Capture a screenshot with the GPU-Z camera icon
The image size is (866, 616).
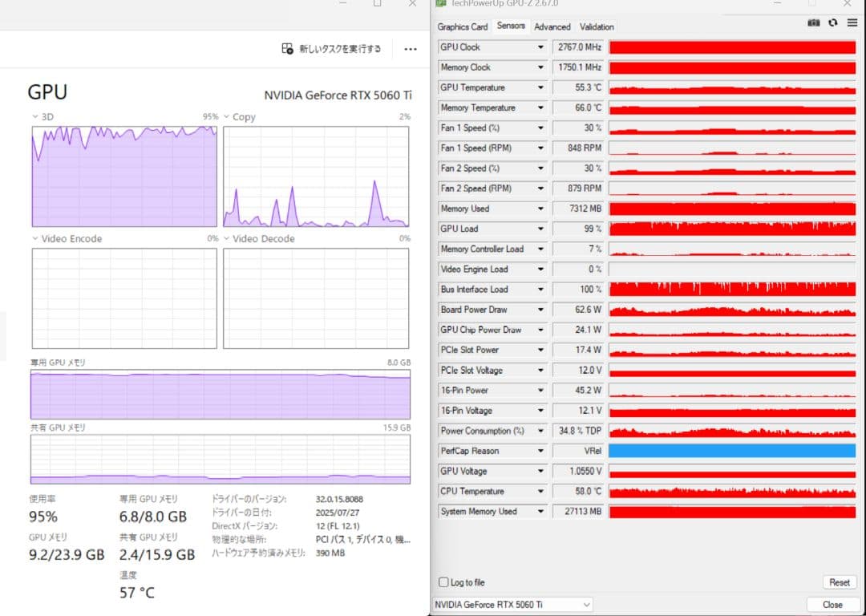[x=813, y=23]
